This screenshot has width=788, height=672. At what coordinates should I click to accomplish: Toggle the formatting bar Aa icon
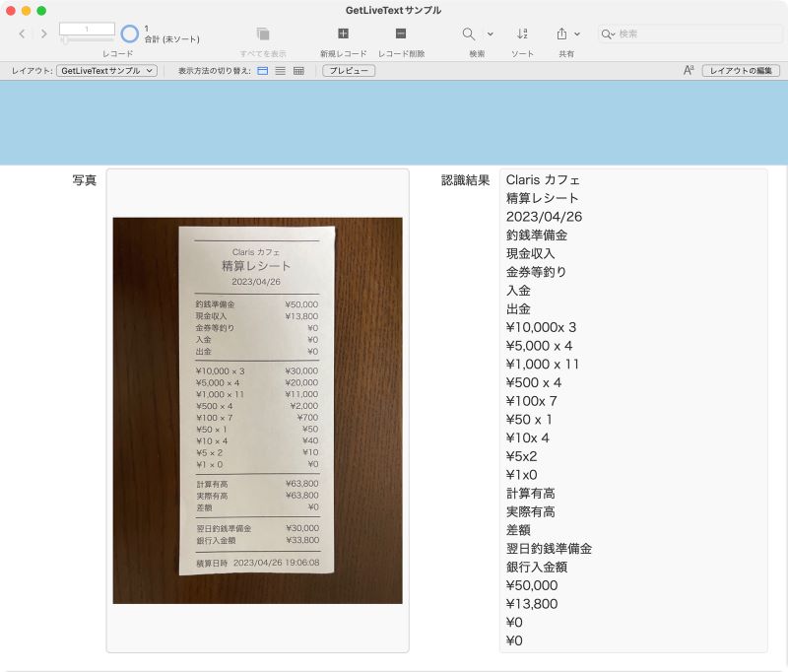pos(689,70)
